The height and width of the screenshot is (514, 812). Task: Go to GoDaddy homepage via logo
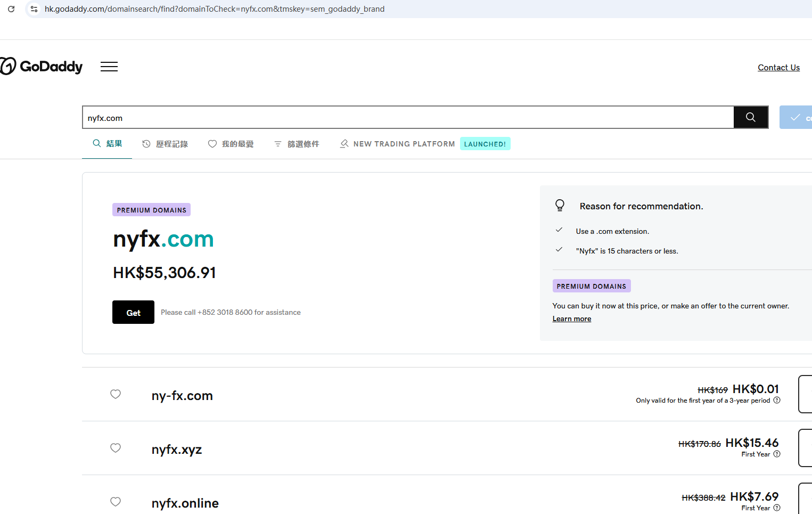point(42,67)
